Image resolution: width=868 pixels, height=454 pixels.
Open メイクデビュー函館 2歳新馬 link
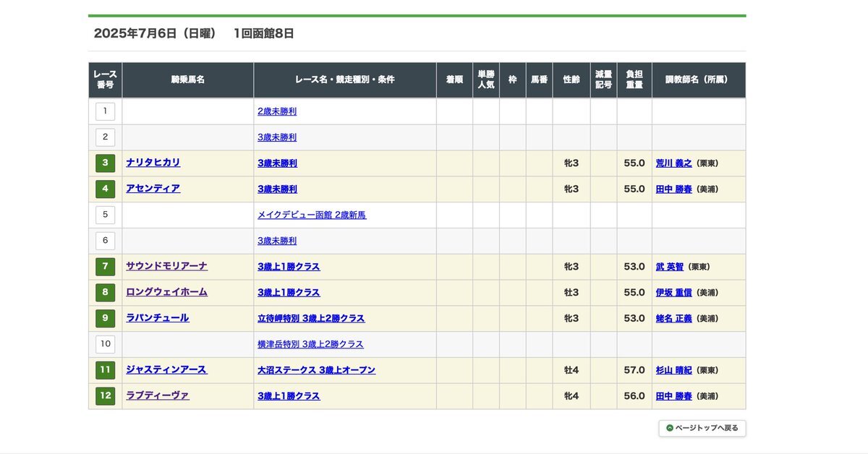coord(312,215)
